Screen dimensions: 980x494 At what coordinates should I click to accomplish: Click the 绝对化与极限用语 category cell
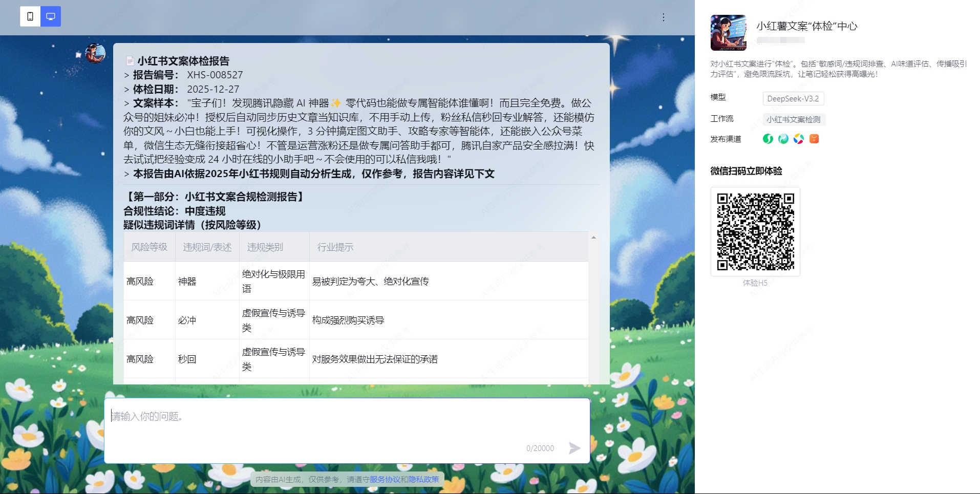pos(274,281)
